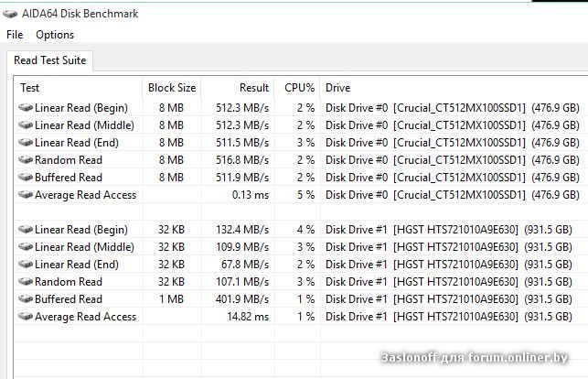Image resolution: width=588 pixels, height=379 pixels.
Task: Click drive icon beside 132.4 MB/s Linear Read (Begin)
Action: point(25,230)
